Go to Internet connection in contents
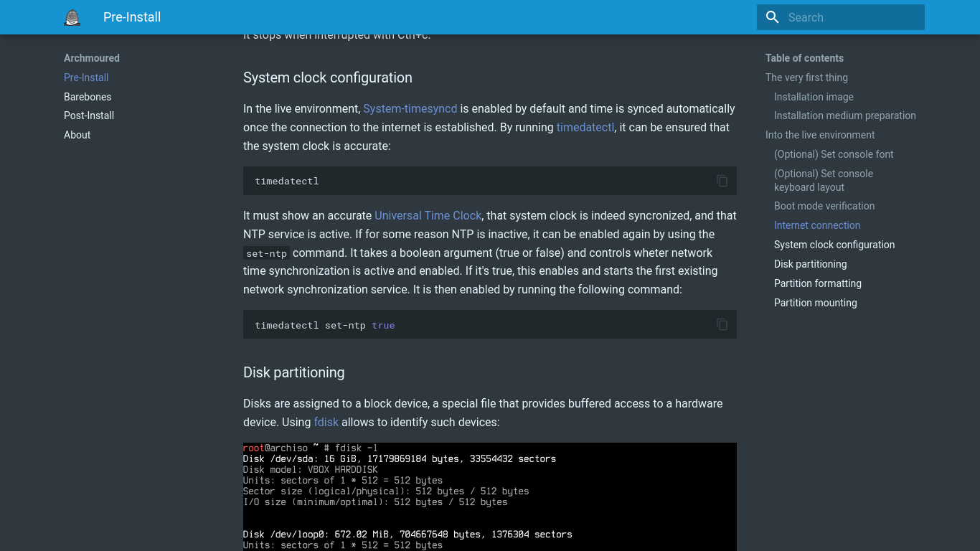 [816, 225]
